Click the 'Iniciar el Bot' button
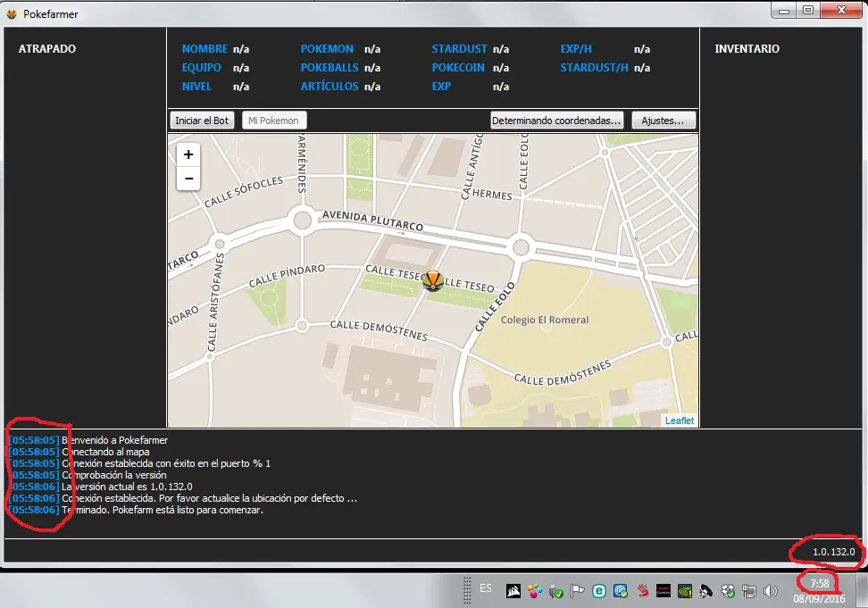 [x=202, y=121]
